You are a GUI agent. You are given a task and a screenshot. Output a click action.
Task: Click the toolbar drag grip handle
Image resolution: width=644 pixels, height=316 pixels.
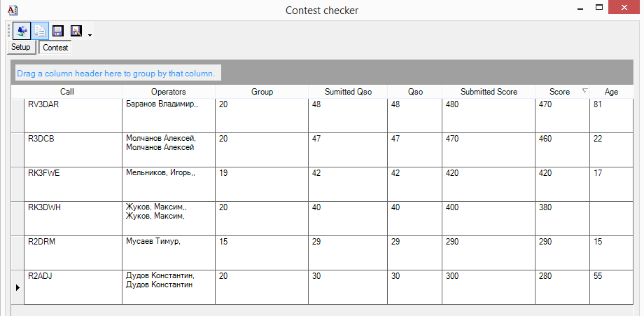tap(9, 32)
